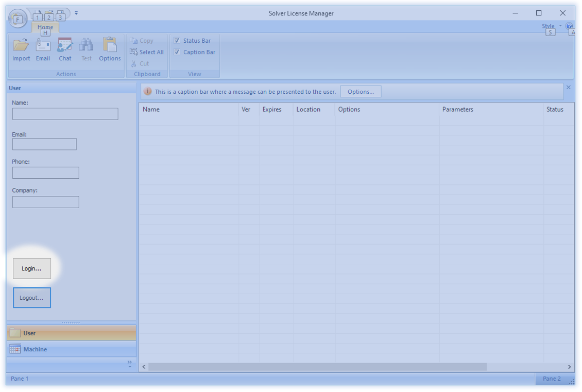Viewport: 582px width, 392px height.
Task: Close the caption bar message
Action: 568,87
